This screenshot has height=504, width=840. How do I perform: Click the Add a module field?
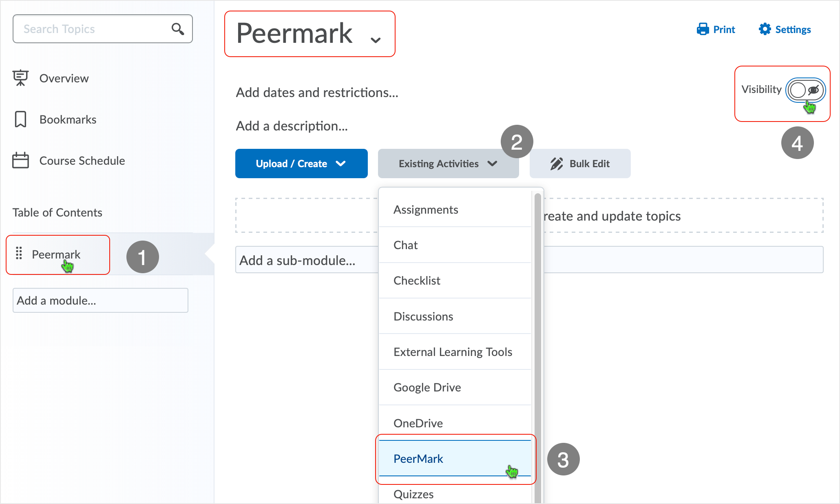point(100,301)
